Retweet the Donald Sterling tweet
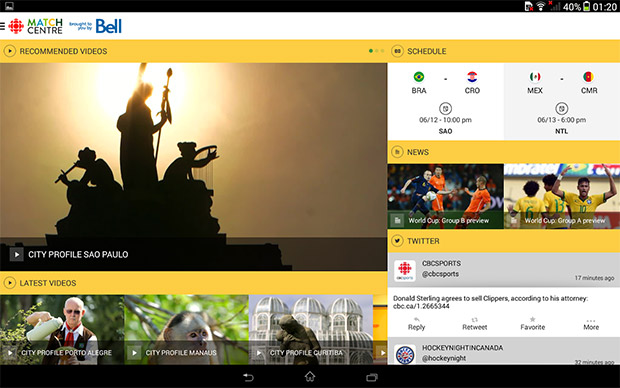The image size is (620, 388). [x=474, y=324]
